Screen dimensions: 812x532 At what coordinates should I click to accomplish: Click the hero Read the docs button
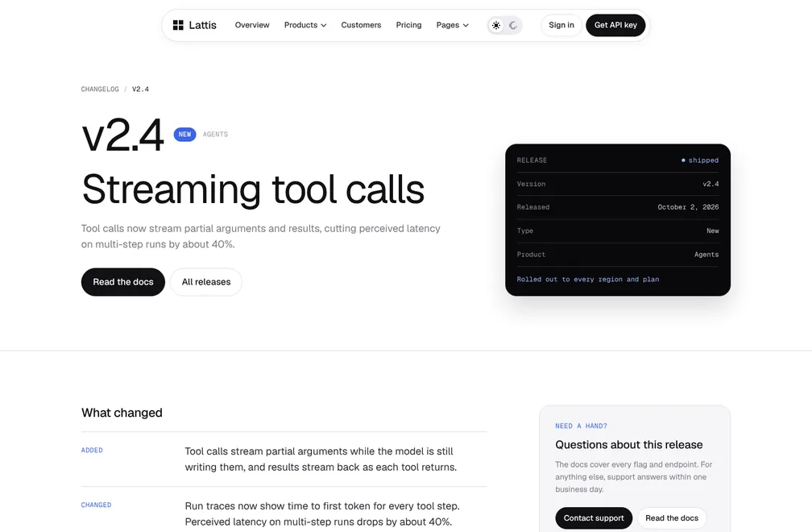(123, 282)
